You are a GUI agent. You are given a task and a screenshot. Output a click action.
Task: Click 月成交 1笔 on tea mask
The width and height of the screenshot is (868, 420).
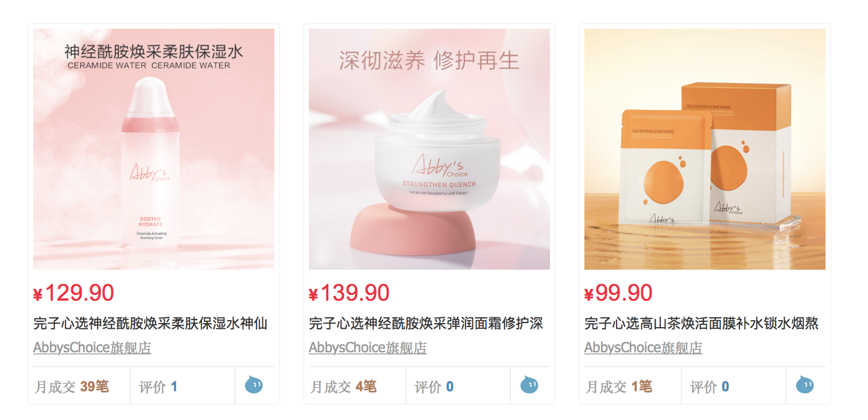[x=619, y=387]
